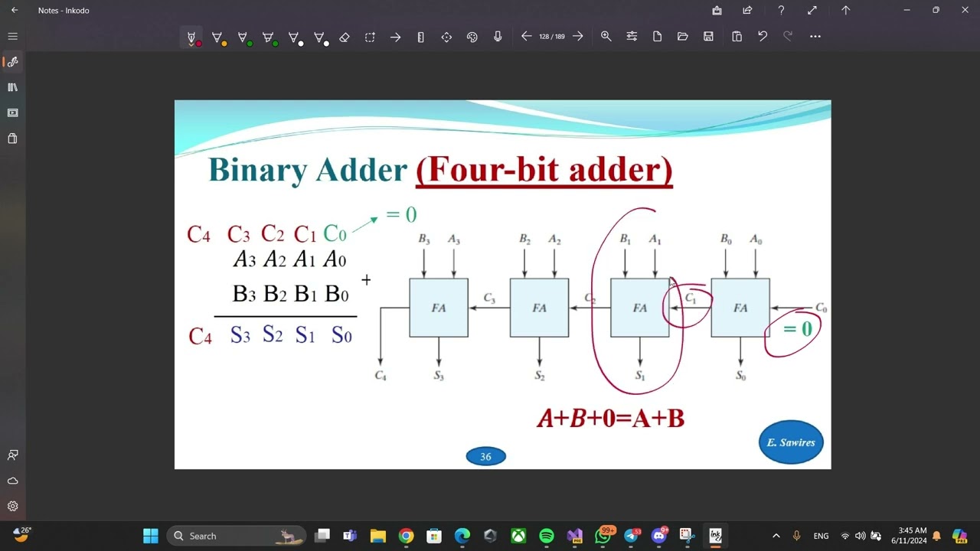Screen dimensions: 980x551
Task: Select the second green highlighter tool
Action: pyautogui.click(x=269, y=37)
